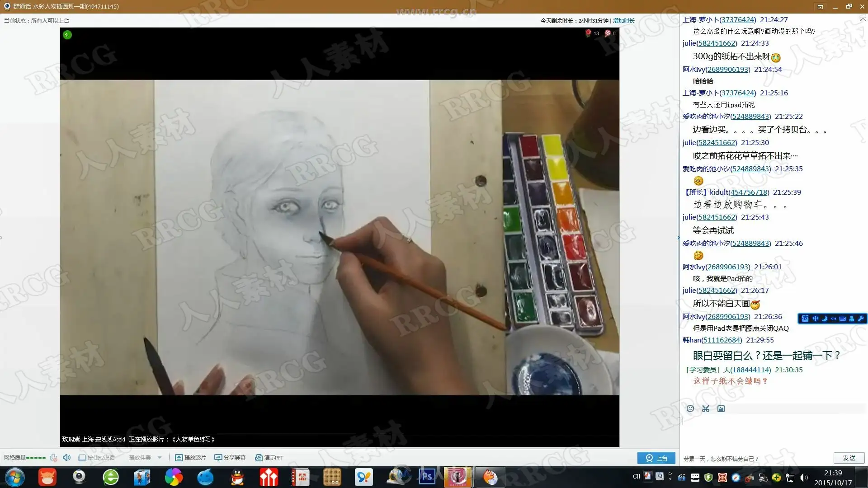Open the emoji picker in chat

(x=690, y=408)
